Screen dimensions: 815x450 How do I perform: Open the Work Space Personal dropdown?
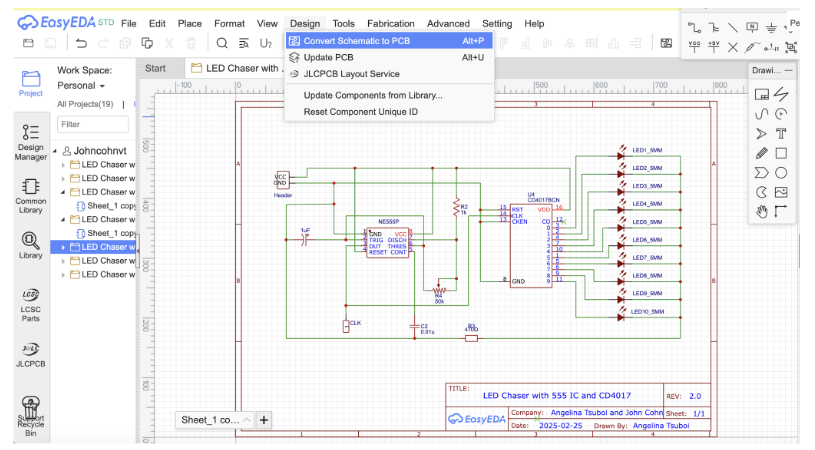[x=82, y=86]
